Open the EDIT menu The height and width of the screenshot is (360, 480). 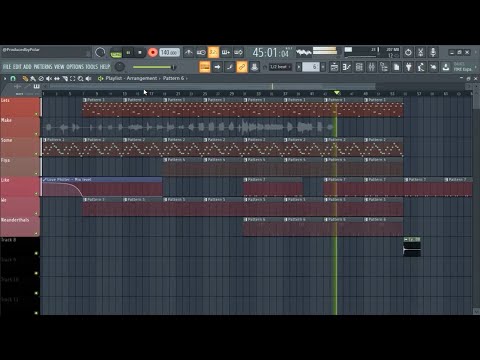(x=17, y=67)
